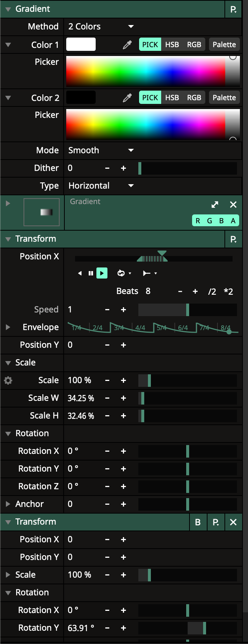Click the *2 button to double Beats
248x644 pixels.
[x=228, y=292]
